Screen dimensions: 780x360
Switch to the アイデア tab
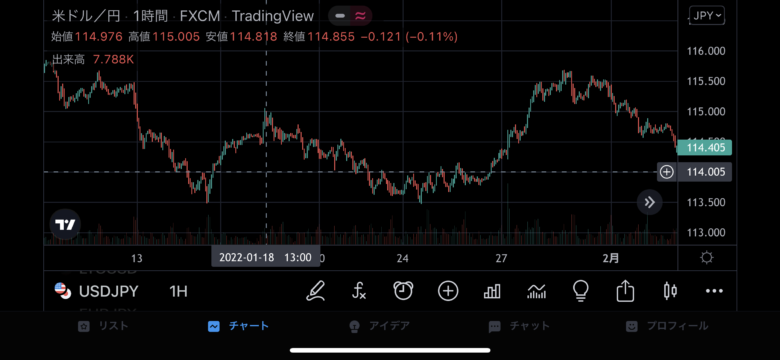[x=380, y=326]
